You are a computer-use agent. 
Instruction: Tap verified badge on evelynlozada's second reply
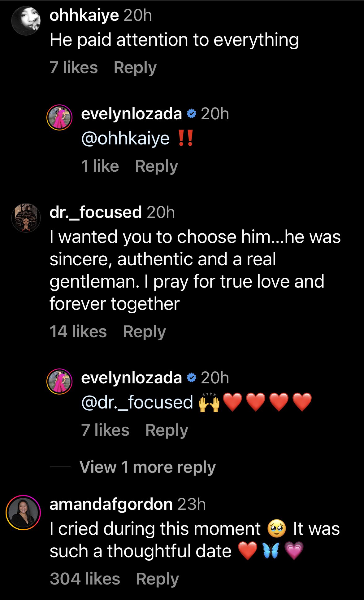click(192, 378)
